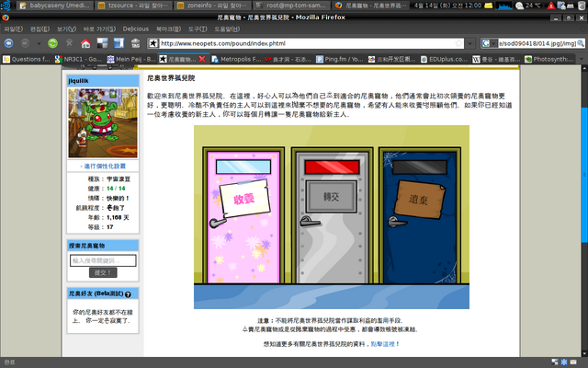588x368 pixels.
Task: Switch to the Mein Peij tab
Action: pyautogui.click(x=130, y=59)
